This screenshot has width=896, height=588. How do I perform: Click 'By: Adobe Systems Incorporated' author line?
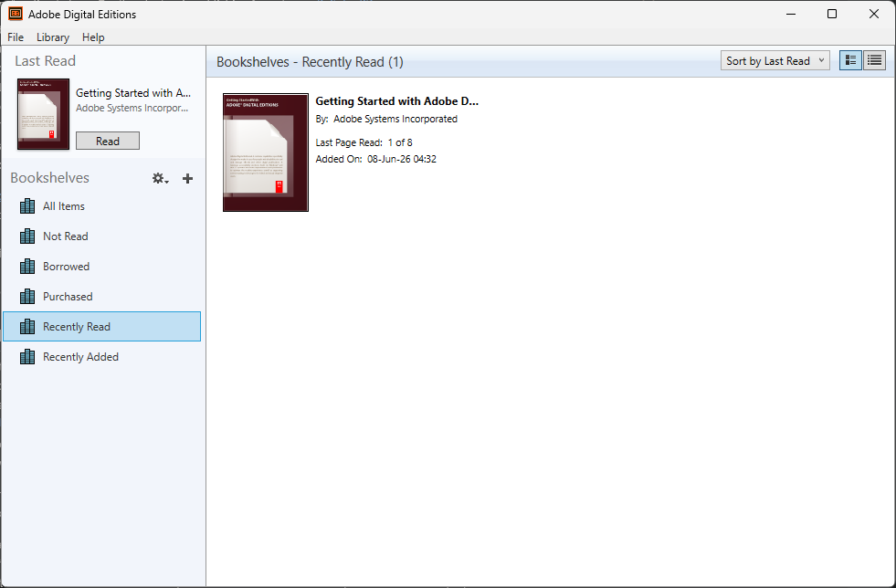coord(386,119)
